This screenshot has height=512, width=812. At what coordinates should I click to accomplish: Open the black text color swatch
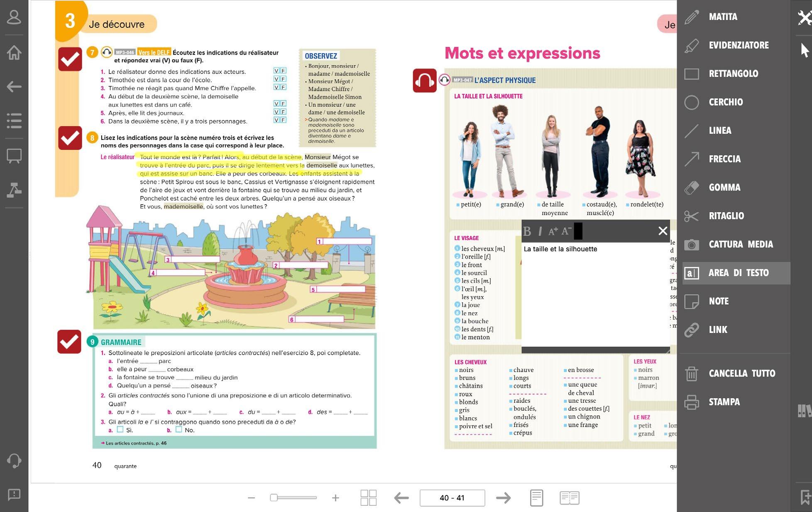point(578,231)
